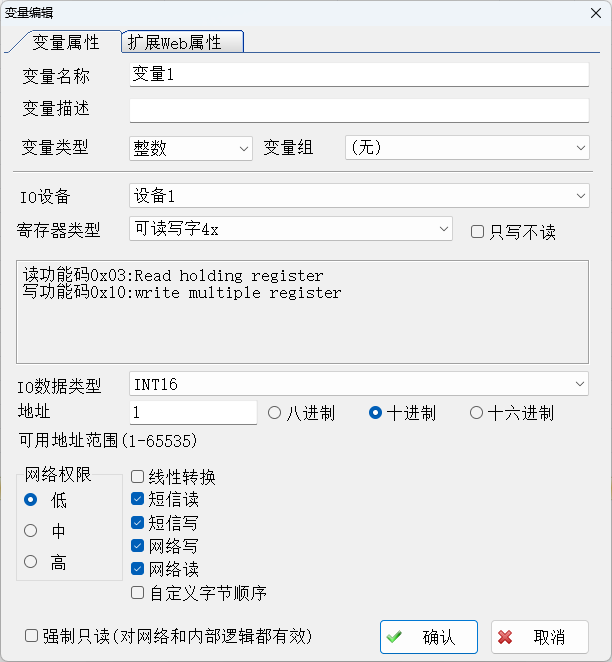Open the IO设备 dropdown list
The image size is (612, 662).
click(x=359, y=195)
